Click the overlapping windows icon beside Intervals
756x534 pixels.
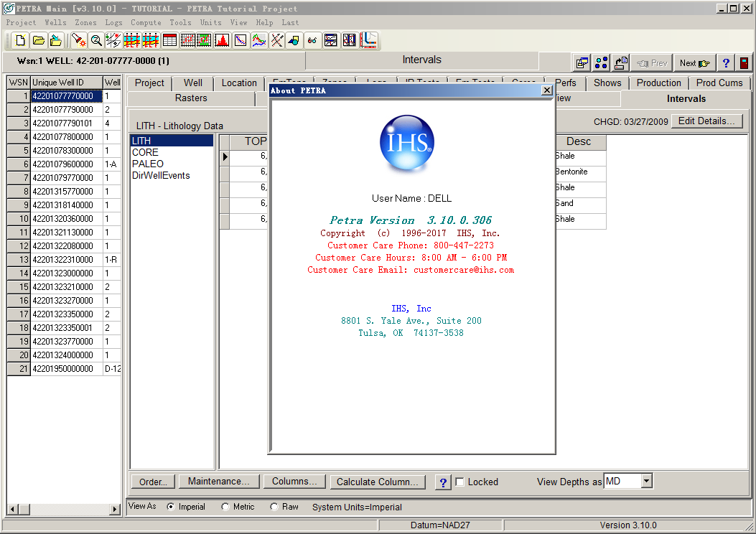582,62
